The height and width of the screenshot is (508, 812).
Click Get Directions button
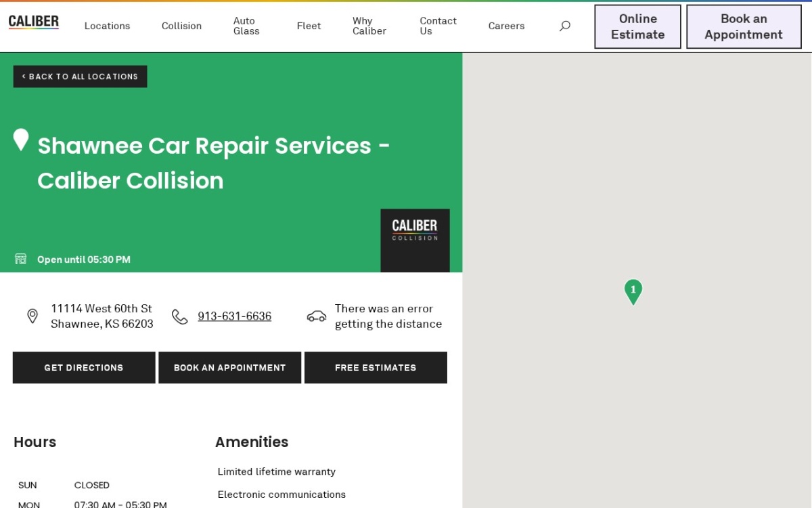click(84, 368)
